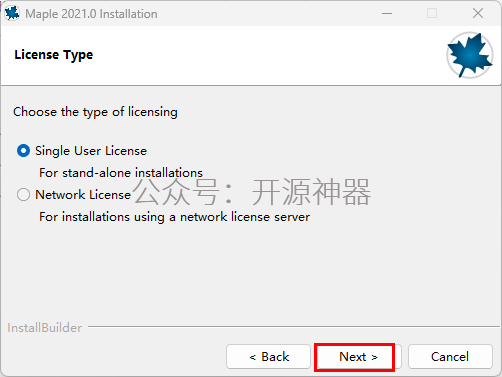Click the Maple 2021.0 Installation title text
Viewport: 502px width, 377px height.
(x=91, y=14)
